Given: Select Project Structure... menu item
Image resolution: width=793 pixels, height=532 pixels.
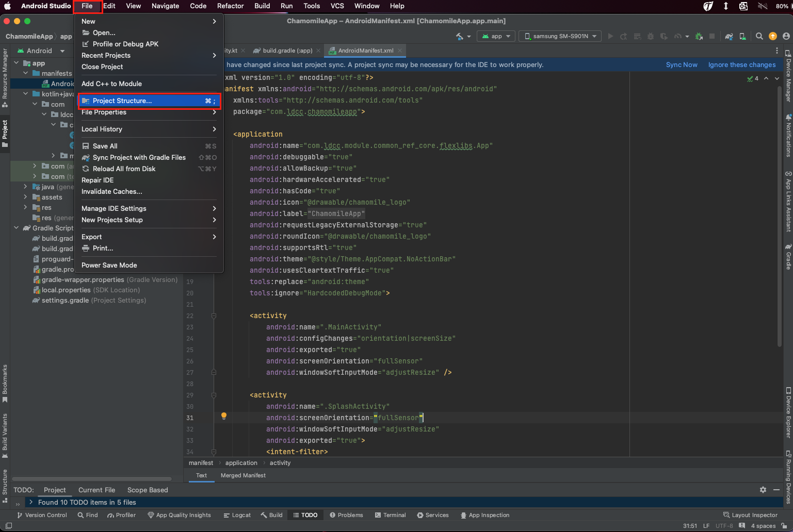Looking at the screenshot, I should coord(122,101).
